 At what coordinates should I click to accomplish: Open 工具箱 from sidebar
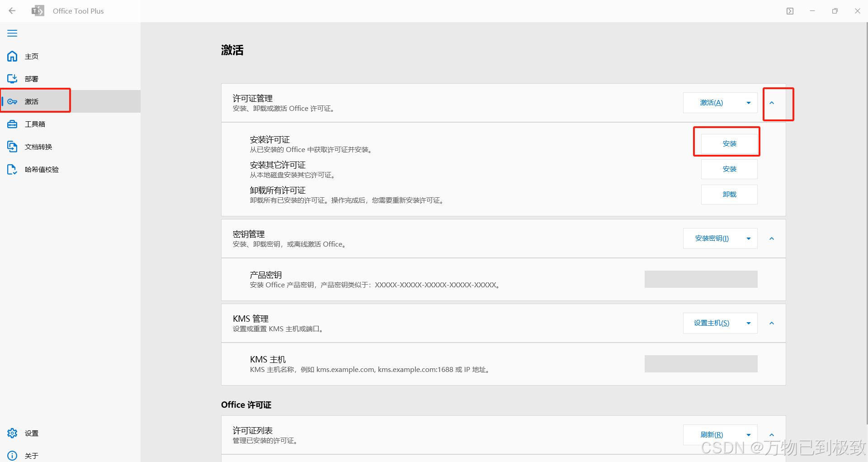pyautogui.click(x=70, y=124)
